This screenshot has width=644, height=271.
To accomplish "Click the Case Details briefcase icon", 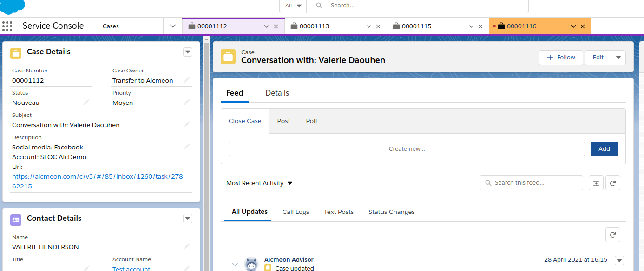I will (16, 52).
